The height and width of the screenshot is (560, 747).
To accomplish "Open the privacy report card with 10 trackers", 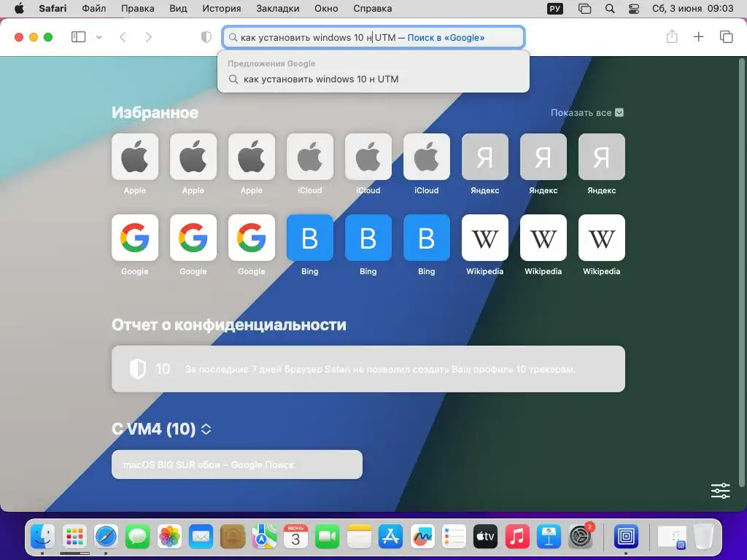I will [368, 369].
